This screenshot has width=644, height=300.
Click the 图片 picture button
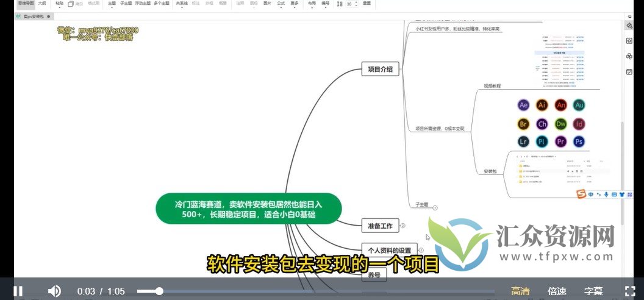click(267, 3)
